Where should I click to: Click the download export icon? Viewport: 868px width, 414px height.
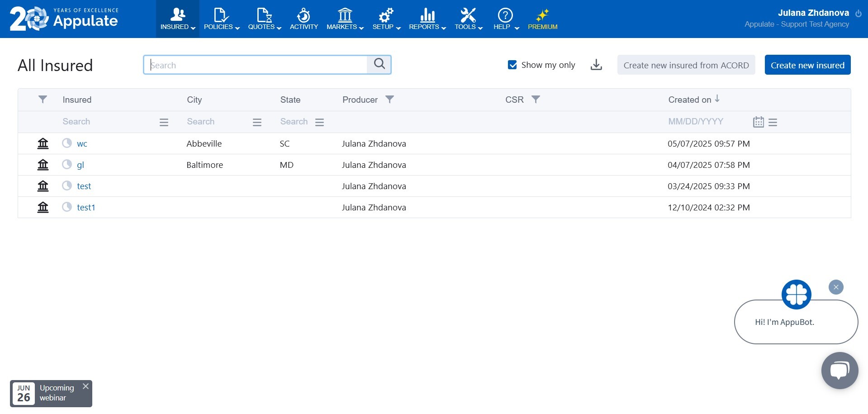pyautogui.click(x=596, y=65)
